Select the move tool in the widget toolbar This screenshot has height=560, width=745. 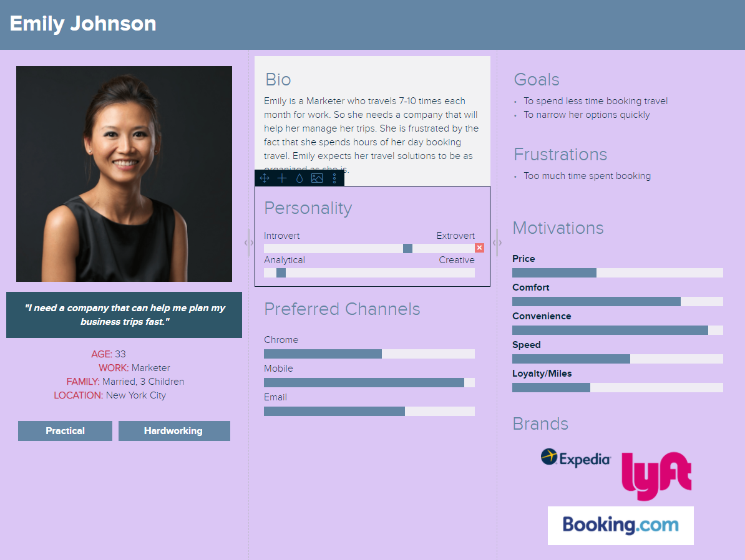[x=264, y=178]
